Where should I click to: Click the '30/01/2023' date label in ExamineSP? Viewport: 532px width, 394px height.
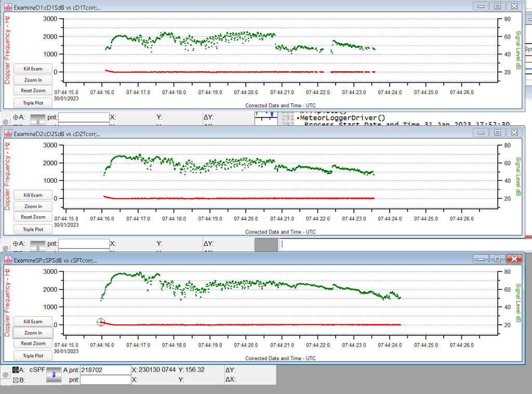tap(66, 351)
